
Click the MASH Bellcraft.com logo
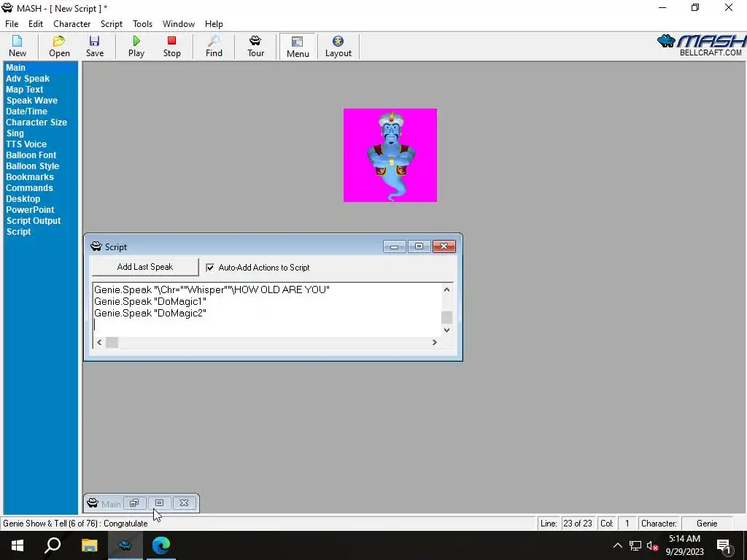(x=701, y=45)
